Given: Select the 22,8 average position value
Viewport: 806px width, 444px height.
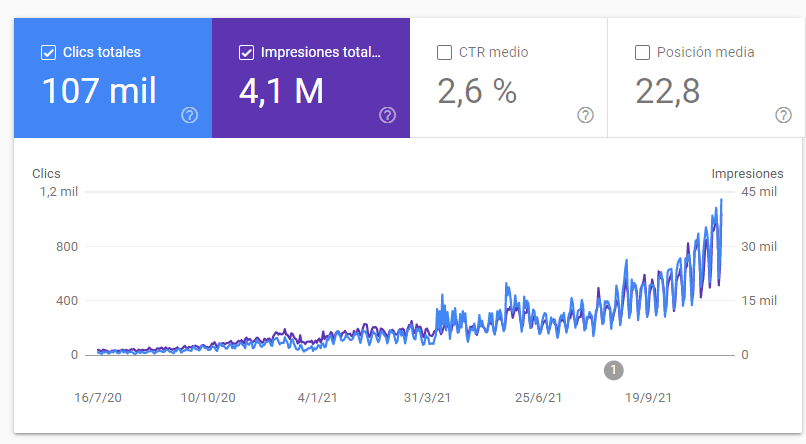Looking at the screenshot, I should [667, 91].
